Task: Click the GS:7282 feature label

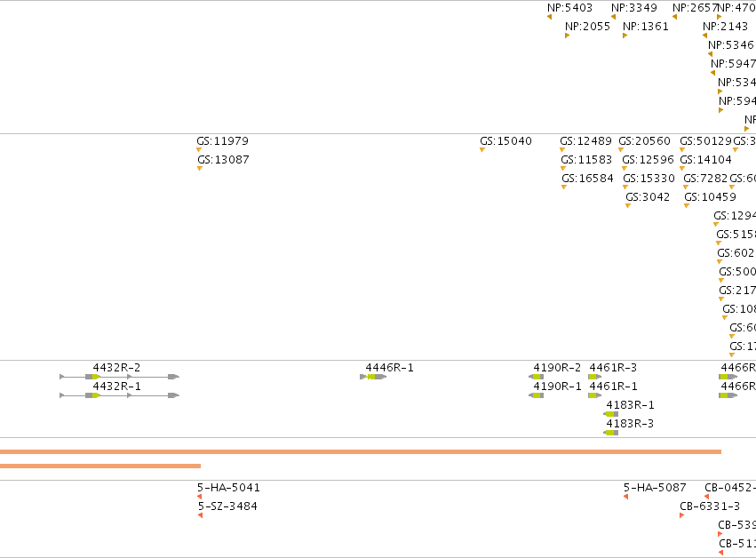Action: (705, 179)
